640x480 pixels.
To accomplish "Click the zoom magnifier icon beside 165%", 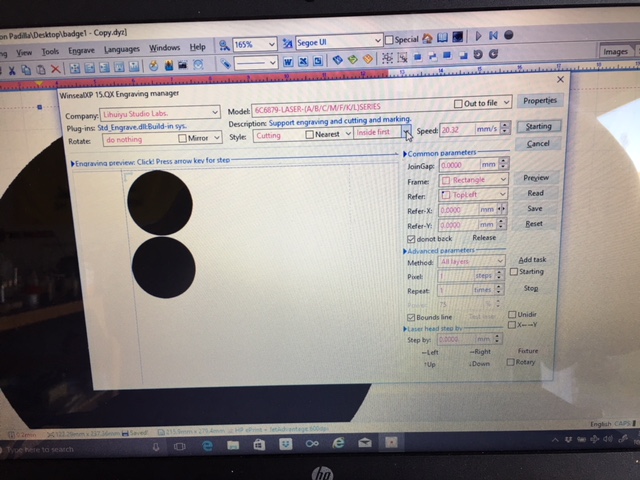I will click(224, 45).
